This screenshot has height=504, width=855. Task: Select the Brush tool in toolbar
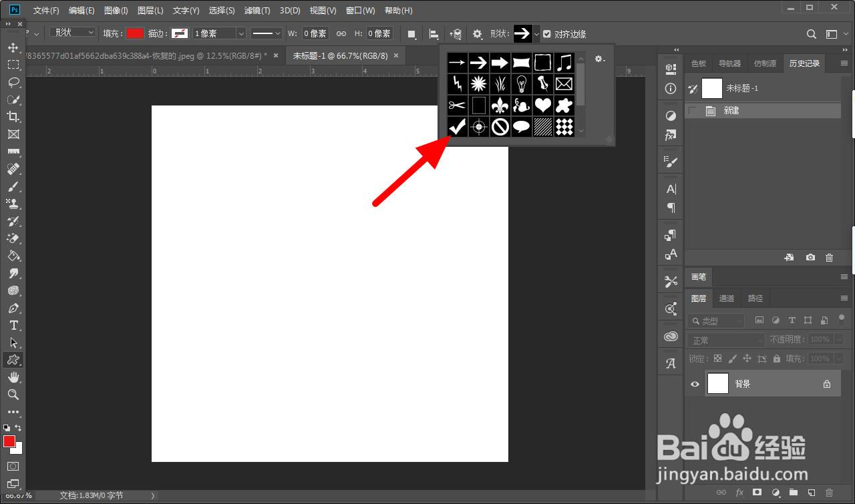(13, 186)
